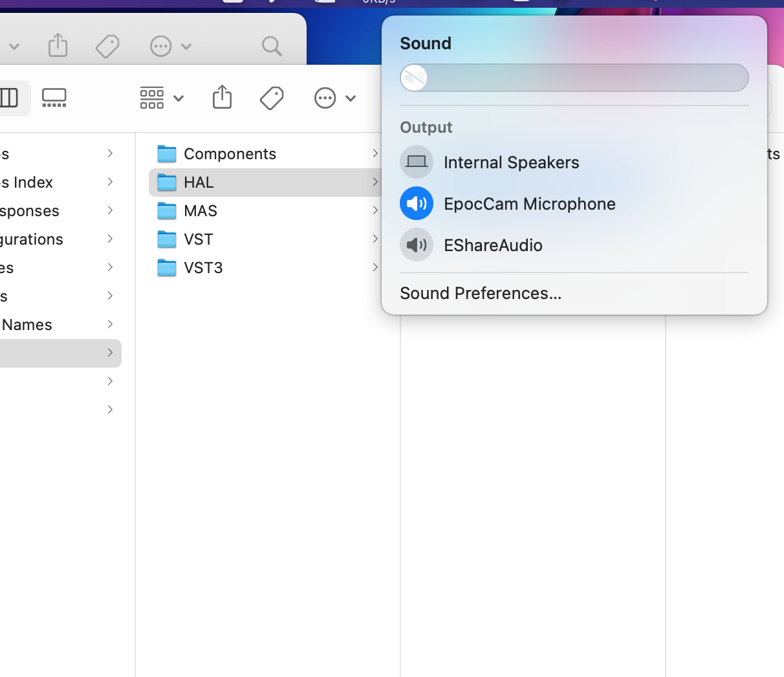Image resolution: width=784 pixels, height=677 pixels.
Task: Select the row ending 's Index'
Action: tap(61, 183)
